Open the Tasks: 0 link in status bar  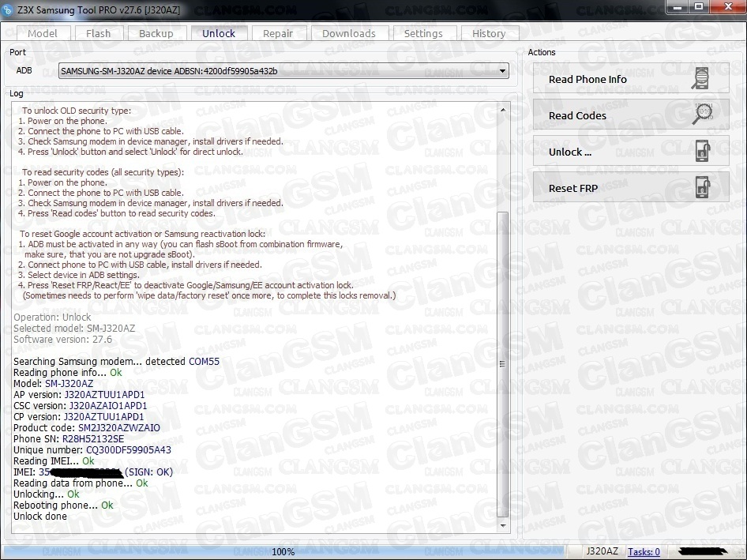644,551
